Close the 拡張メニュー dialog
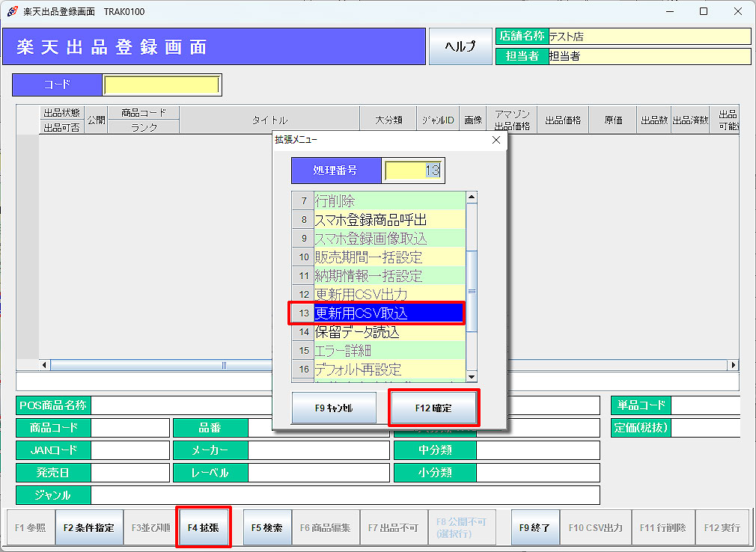The width and height of the screenshot is (756, 552). (496, 140)
